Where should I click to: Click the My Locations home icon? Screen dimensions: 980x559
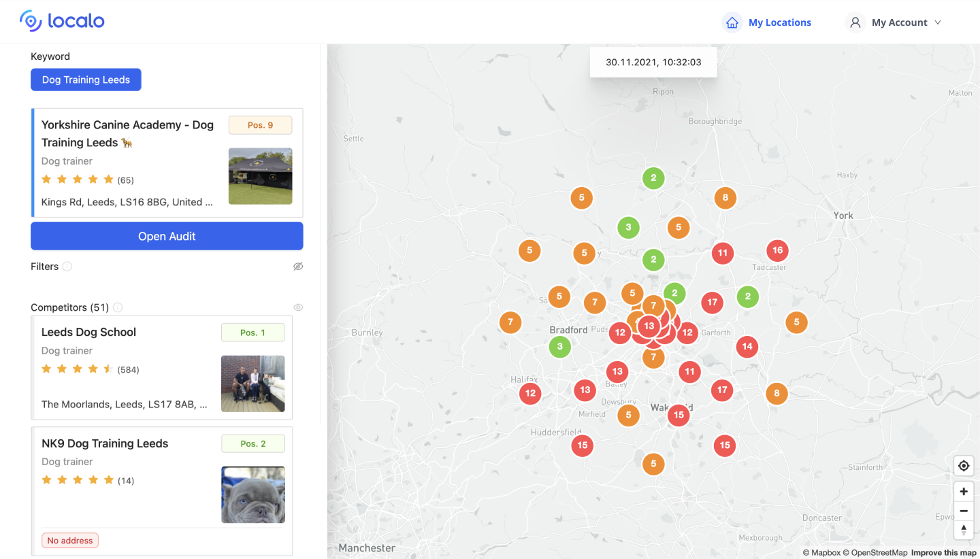[732, 22]
